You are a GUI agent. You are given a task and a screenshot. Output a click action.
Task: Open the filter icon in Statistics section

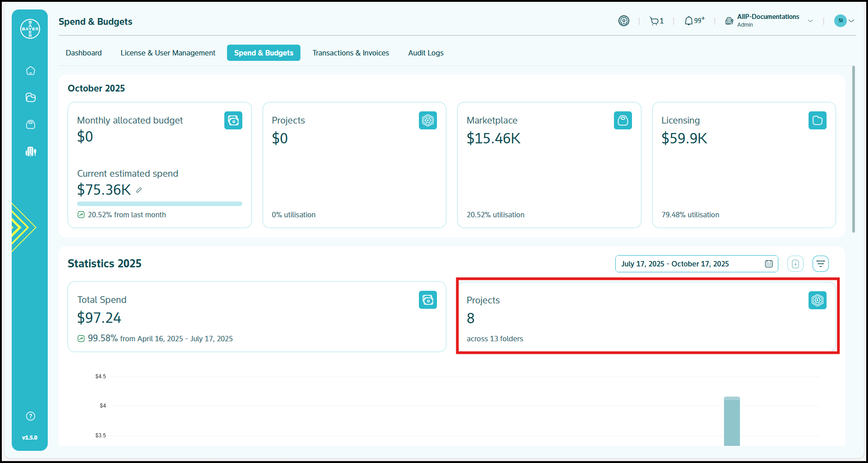(x=820, y=264)
